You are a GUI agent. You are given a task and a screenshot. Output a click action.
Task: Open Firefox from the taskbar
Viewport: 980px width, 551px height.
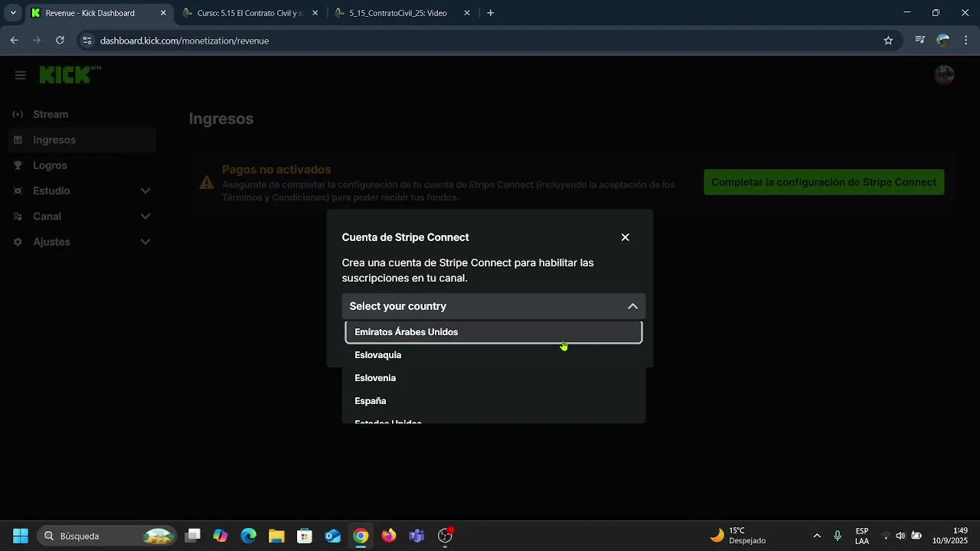coord(389,536)
